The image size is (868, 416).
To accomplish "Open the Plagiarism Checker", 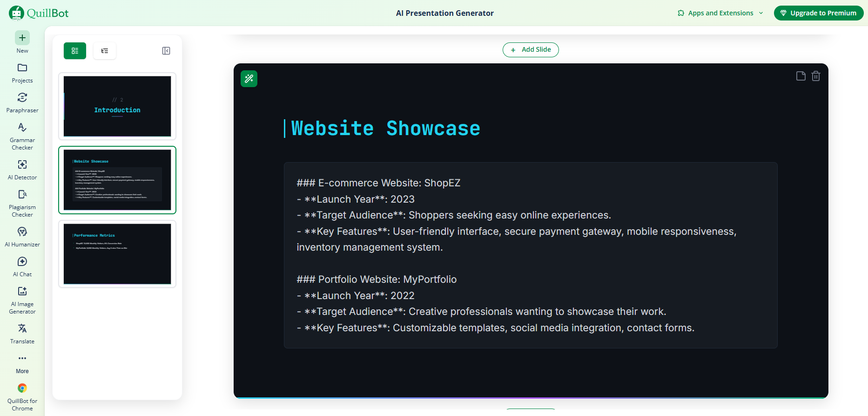I will (x=22, y=203).
